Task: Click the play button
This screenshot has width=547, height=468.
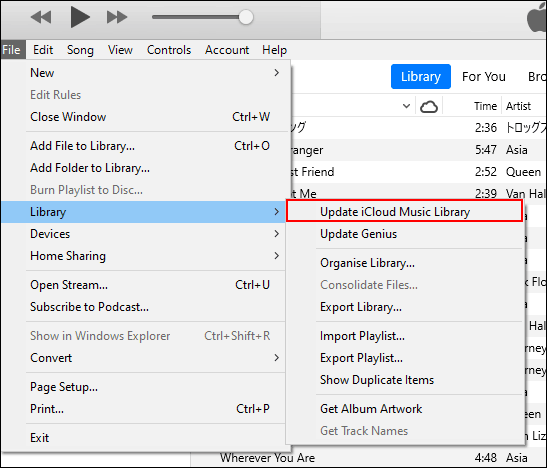Action: [x=80, y=17]
